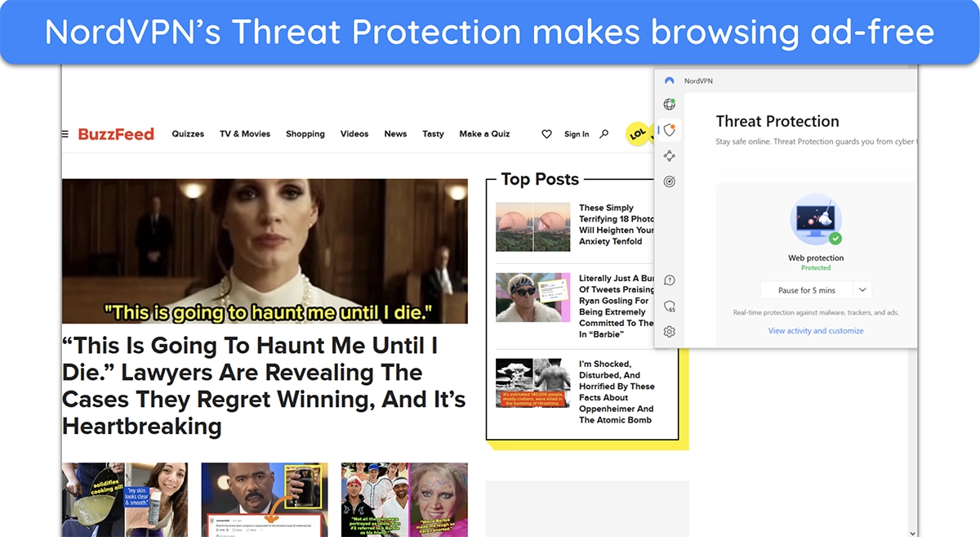
Task: Click the Terrifying Photos post thumbnail
Action: [532, 226]
